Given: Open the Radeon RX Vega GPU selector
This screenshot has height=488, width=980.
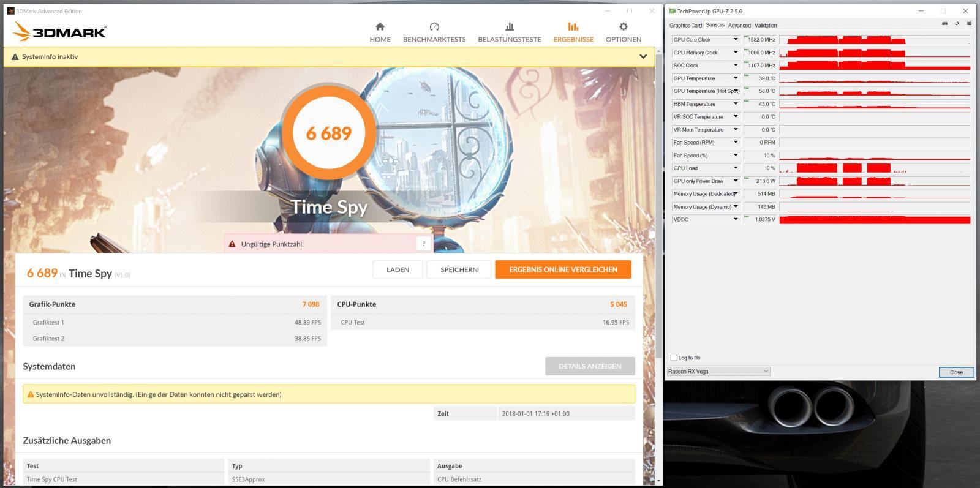Looking at the screenshot, I should tap(718, 372).
